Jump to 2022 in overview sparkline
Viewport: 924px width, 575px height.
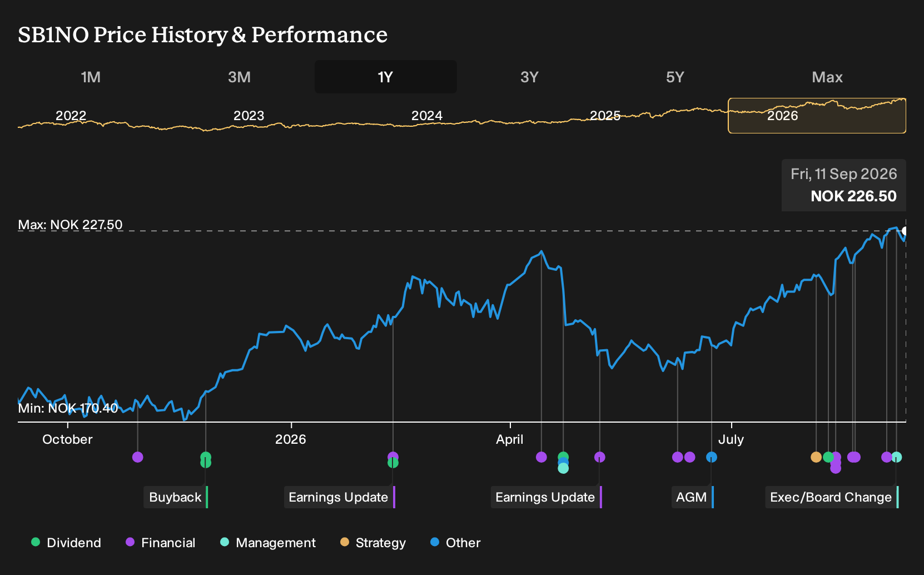point(71,116)
